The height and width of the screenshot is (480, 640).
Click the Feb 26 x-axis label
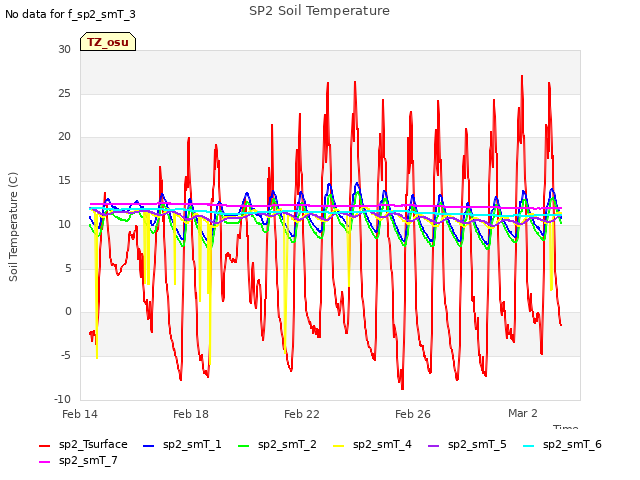pos(413,414)
